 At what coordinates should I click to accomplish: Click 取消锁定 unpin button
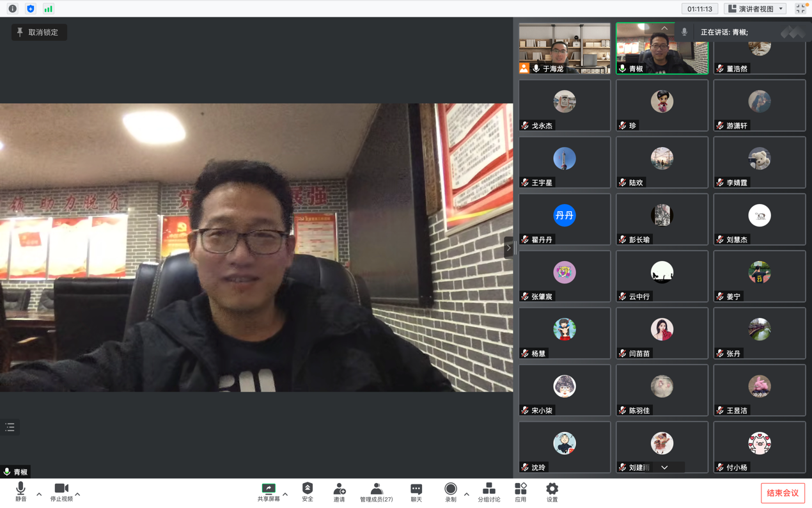click(39, 32)
